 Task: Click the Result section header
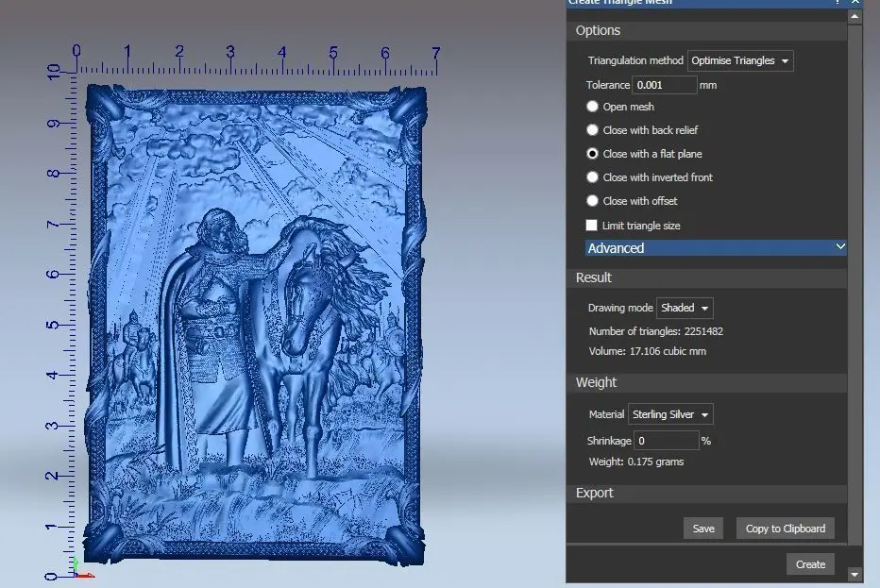pos(706,277)
